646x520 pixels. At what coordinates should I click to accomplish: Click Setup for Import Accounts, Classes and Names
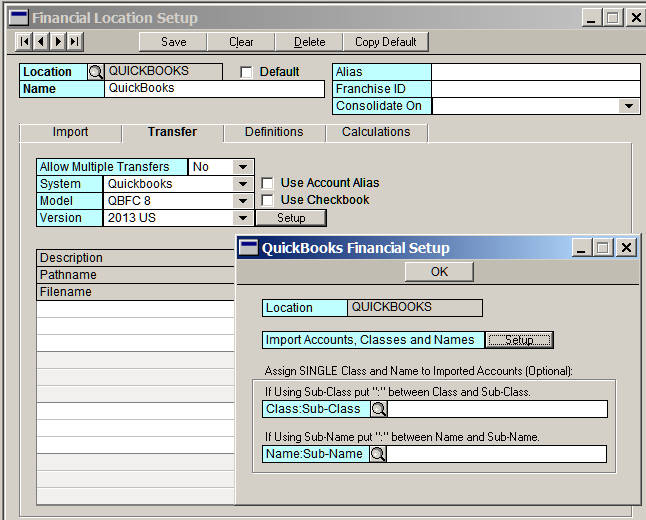coord(519,340)
